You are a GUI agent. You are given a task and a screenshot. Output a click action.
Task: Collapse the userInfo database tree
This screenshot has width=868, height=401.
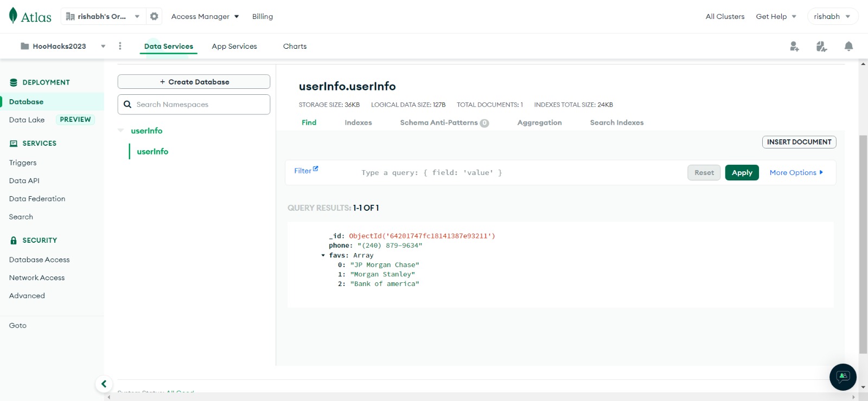pyautogui.click(x=121, y=131)
